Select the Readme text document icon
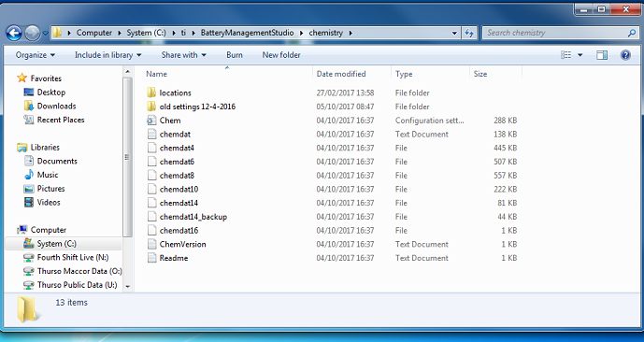This screenshot has width=644, height=342. (x=151, y=258)
